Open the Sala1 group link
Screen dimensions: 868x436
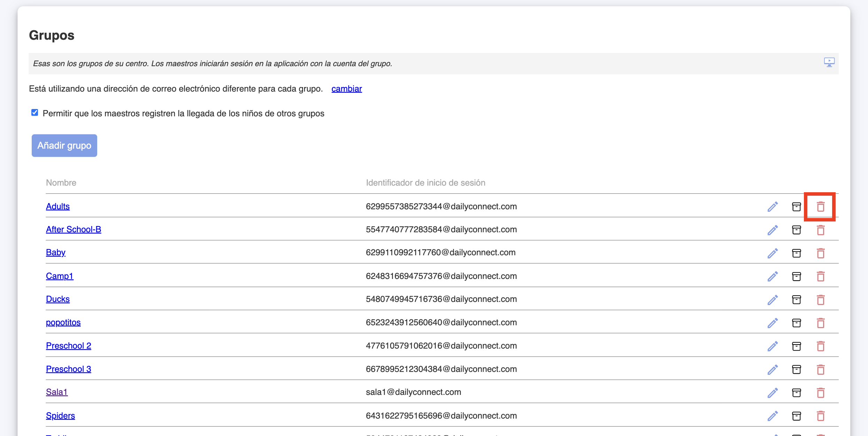tap(57, 392)
